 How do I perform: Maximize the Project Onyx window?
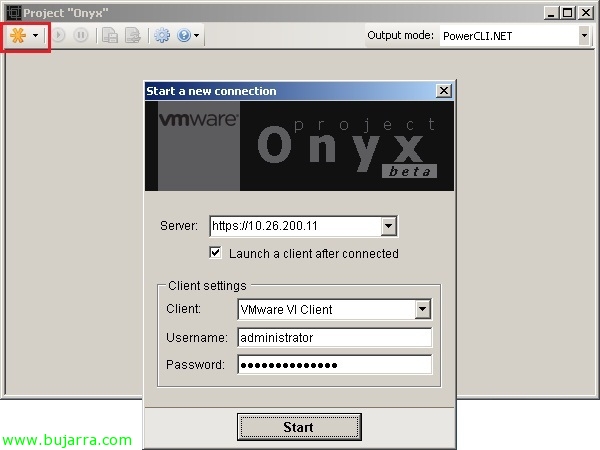[568, 13]
